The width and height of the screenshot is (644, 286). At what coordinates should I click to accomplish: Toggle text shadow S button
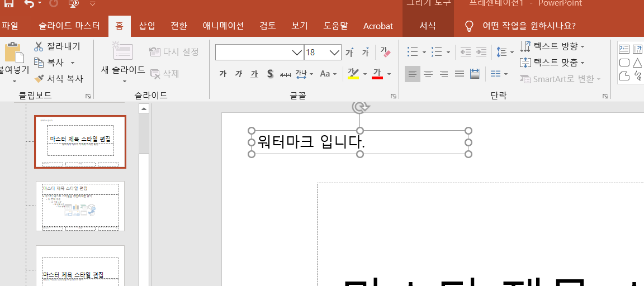coord(270,74)
